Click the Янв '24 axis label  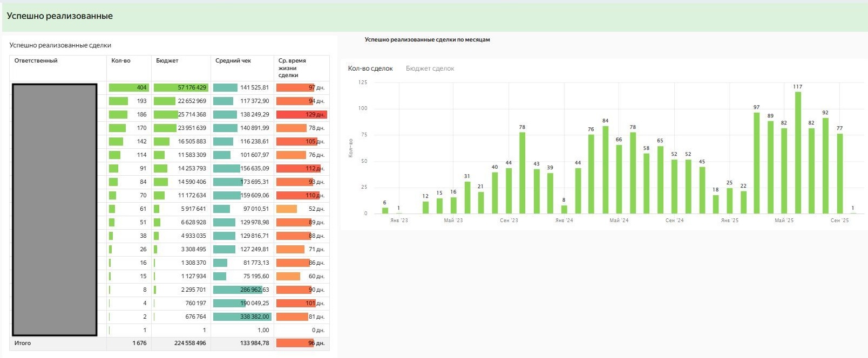[564, 221]
